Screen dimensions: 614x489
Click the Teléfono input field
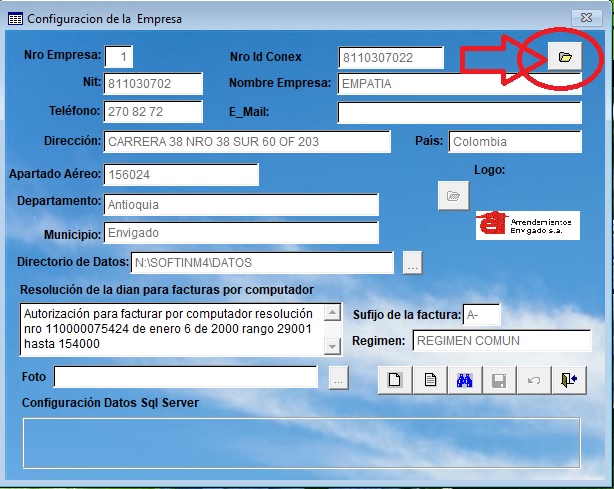[153, 112]
